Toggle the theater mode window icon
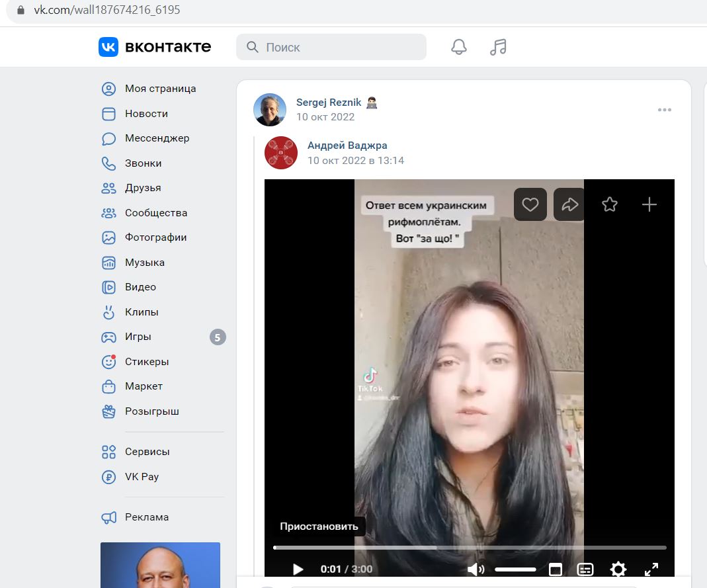 (x=556, y=569)
